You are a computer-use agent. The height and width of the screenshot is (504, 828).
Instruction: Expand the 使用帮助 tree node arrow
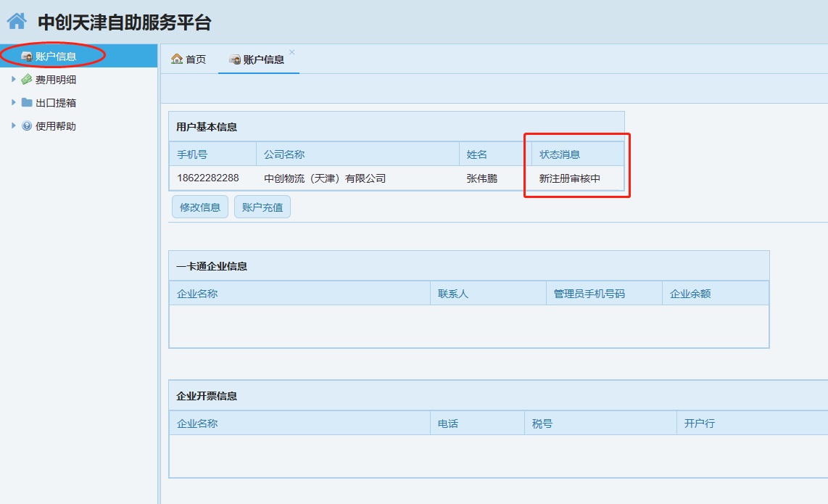pos(13,126)
